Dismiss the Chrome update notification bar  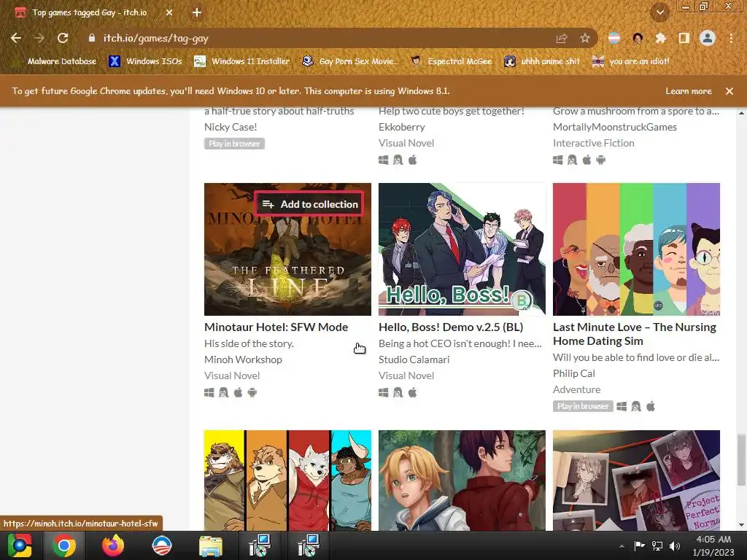pyautogui.click(x=729, y=91)
